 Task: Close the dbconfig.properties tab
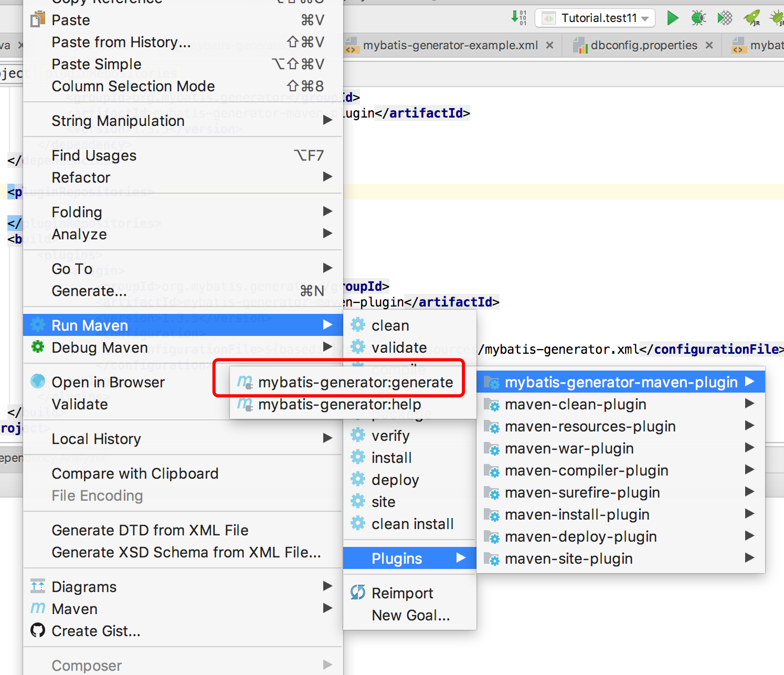coord(709,45)
